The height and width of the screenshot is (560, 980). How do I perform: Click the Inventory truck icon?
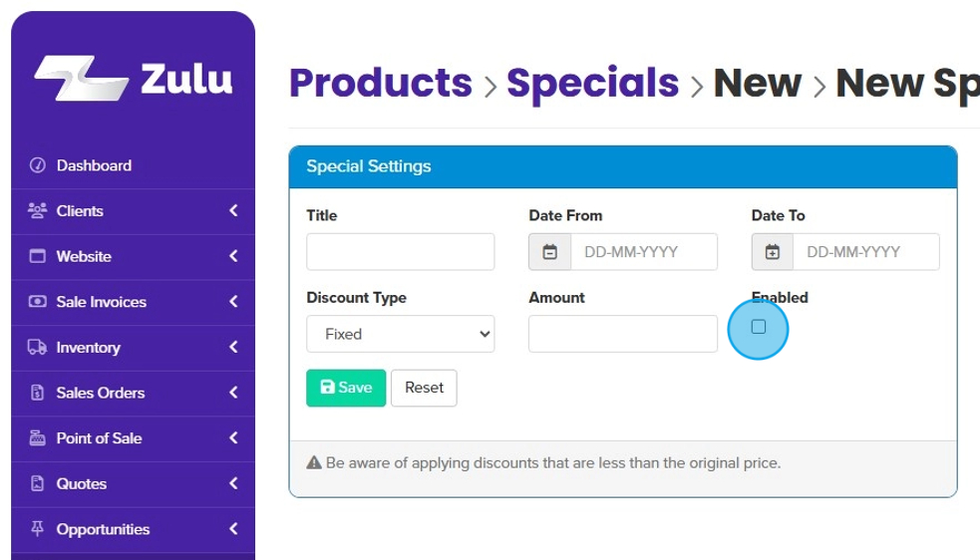[x=38, y=348]
